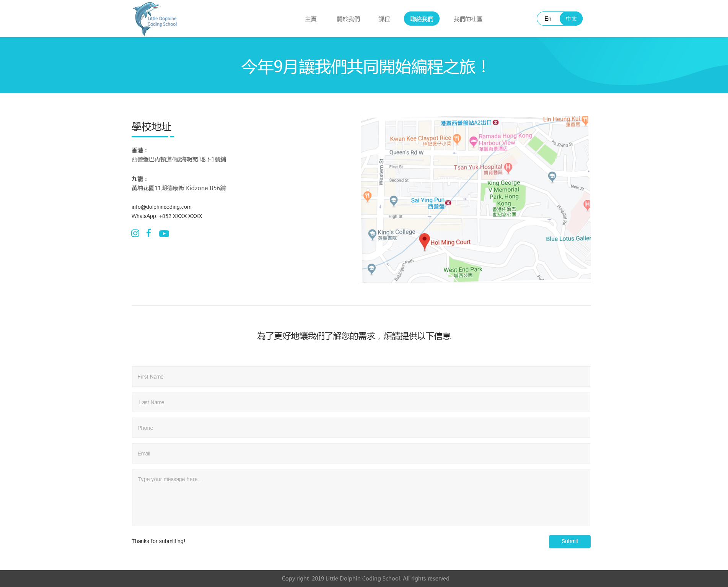Select the 中文 language option
728x587 pixels.
[x=571, y=19]
